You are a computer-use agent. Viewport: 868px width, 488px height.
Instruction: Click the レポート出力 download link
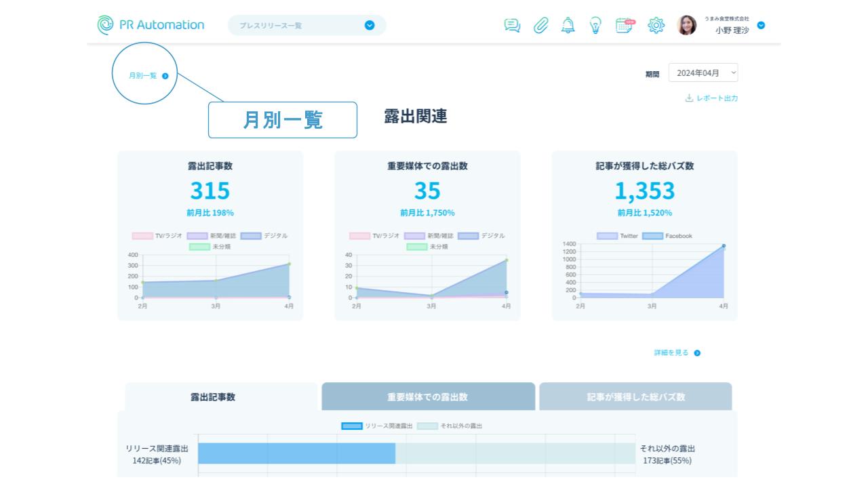[711, 98]
